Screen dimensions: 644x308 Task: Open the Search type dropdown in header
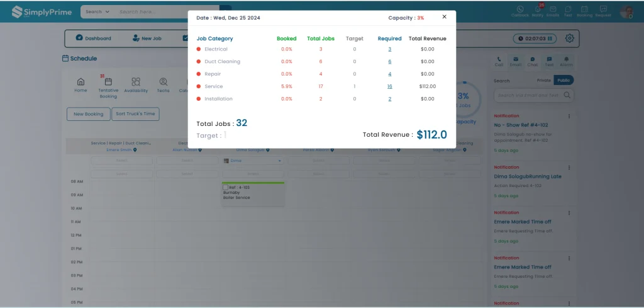click(97, 11)
